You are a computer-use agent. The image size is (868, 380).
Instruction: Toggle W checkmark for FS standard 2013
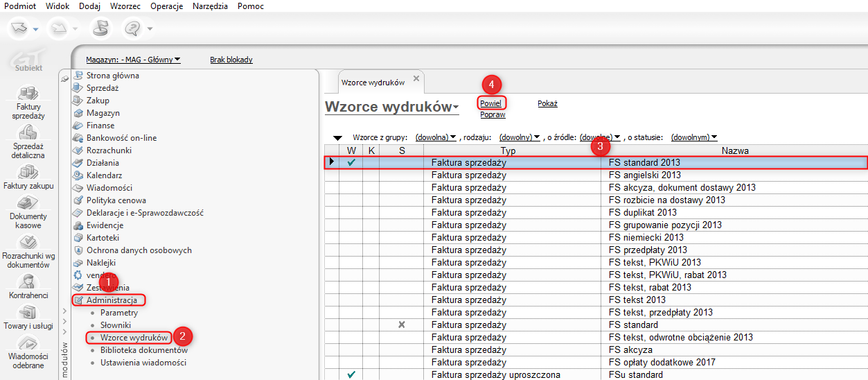click(x=351, y=162)
